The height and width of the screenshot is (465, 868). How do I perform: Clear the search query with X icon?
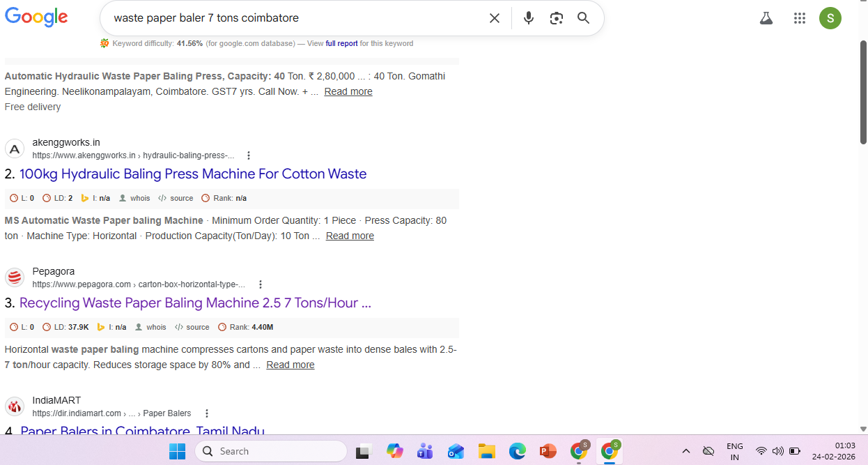[x=495, y=18]
